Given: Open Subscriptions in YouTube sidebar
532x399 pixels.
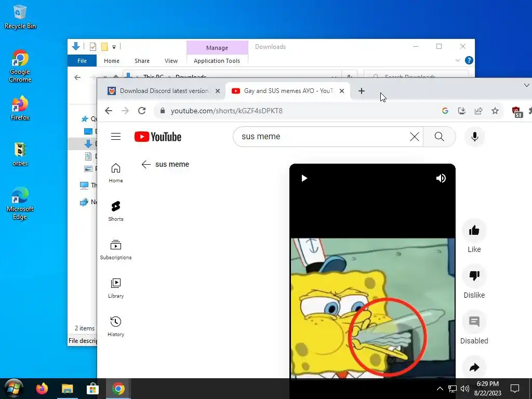Looking at the screenshot, I should [x=116, y=250].
